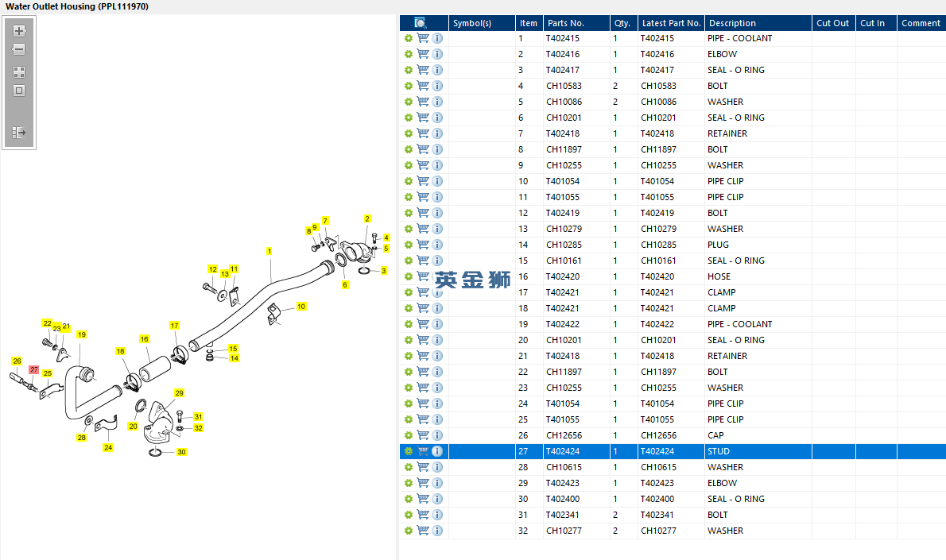Click the Latest Part No. column header
Image resolution: width=946 pixels, height=560 pixels.
(x=671, y=23)
